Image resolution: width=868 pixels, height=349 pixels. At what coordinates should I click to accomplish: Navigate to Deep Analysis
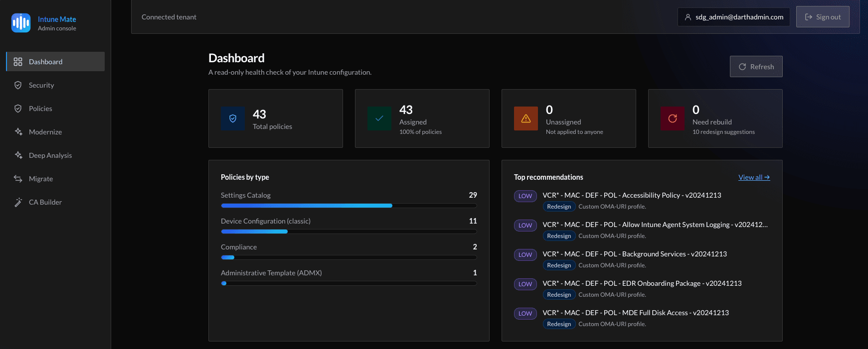[55, 155]
